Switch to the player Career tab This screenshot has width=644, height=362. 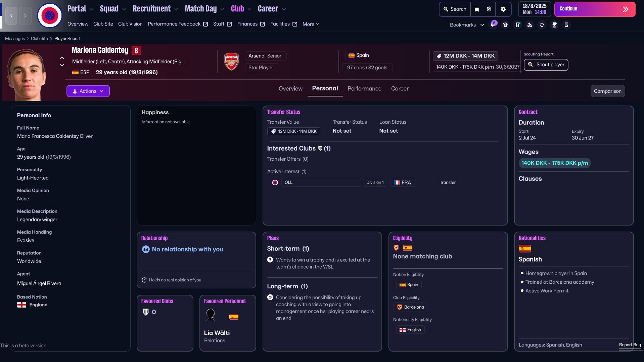coord(400,89)
